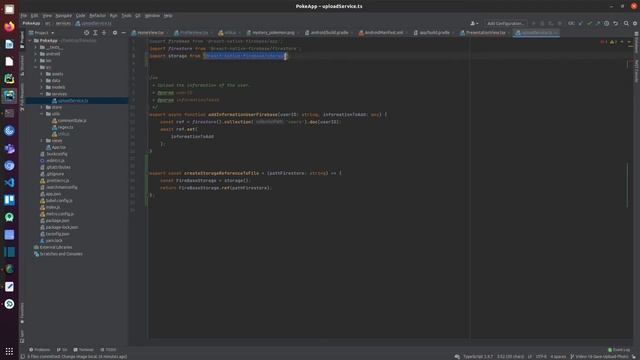Switch to the AndroidManifest.xml tab
The height and width of the screenshot is (360, 640).
(383, 33)
